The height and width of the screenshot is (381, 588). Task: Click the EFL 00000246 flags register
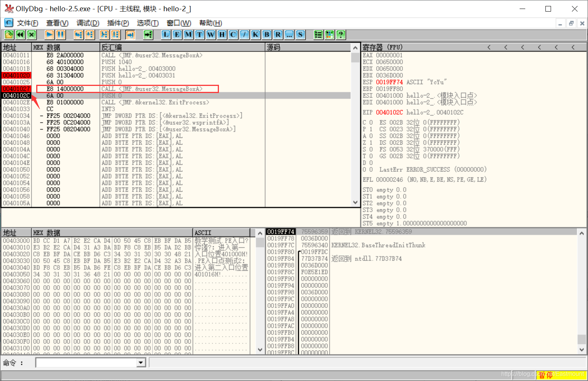(x=389, y=180)
